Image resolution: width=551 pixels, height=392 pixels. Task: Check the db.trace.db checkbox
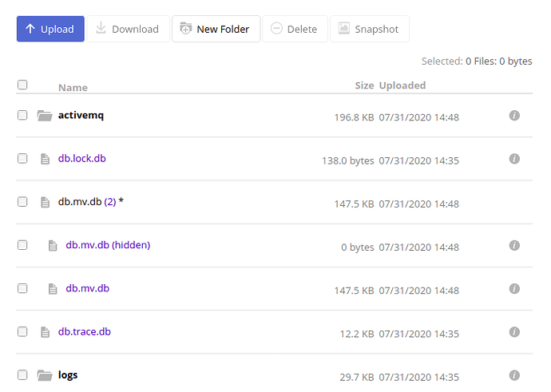tap(22, 331)
